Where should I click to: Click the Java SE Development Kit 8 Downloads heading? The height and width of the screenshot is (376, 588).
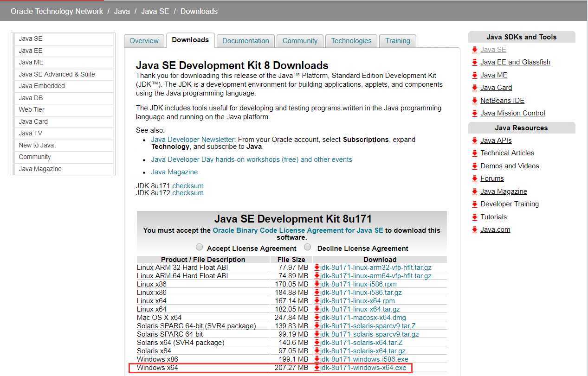click(x=232, y=65)
